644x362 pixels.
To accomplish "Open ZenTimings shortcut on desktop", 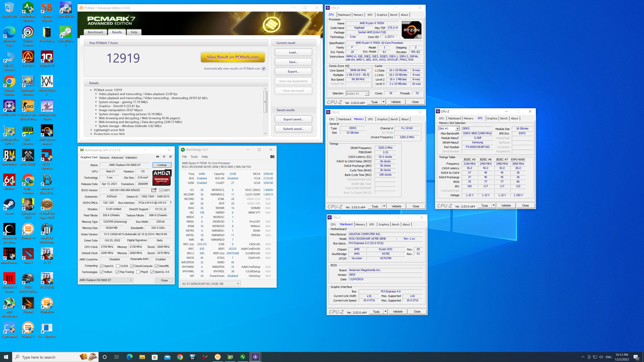I will point(28,12).
